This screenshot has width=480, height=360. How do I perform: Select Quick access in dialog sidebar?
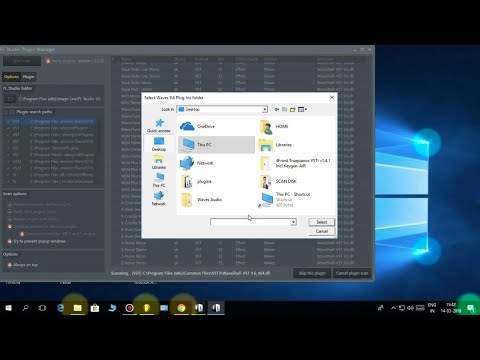(x=159, y=126)
